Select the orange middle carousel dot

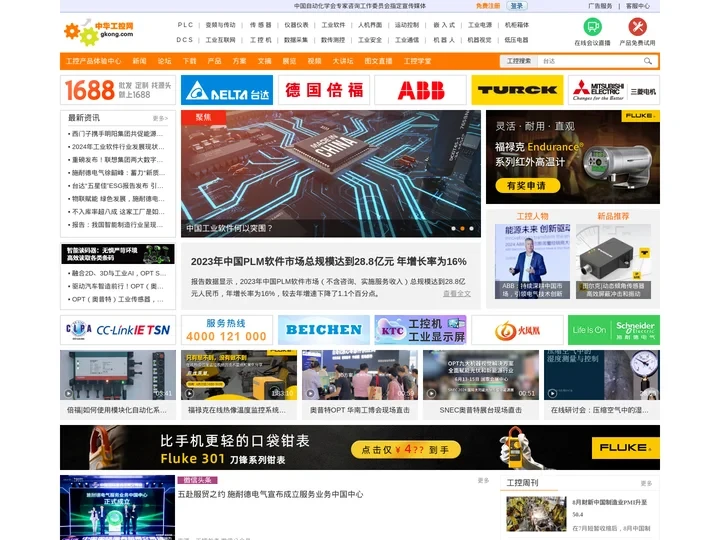point(462,228)
